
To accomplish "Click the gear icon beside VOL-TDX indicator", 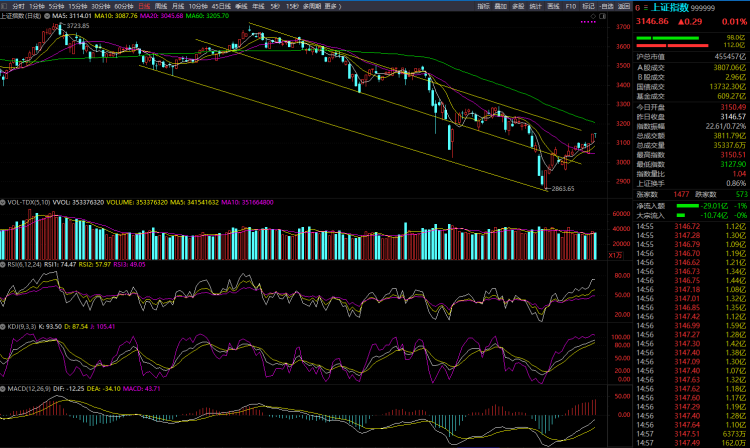I will click(x=4, y=202).
